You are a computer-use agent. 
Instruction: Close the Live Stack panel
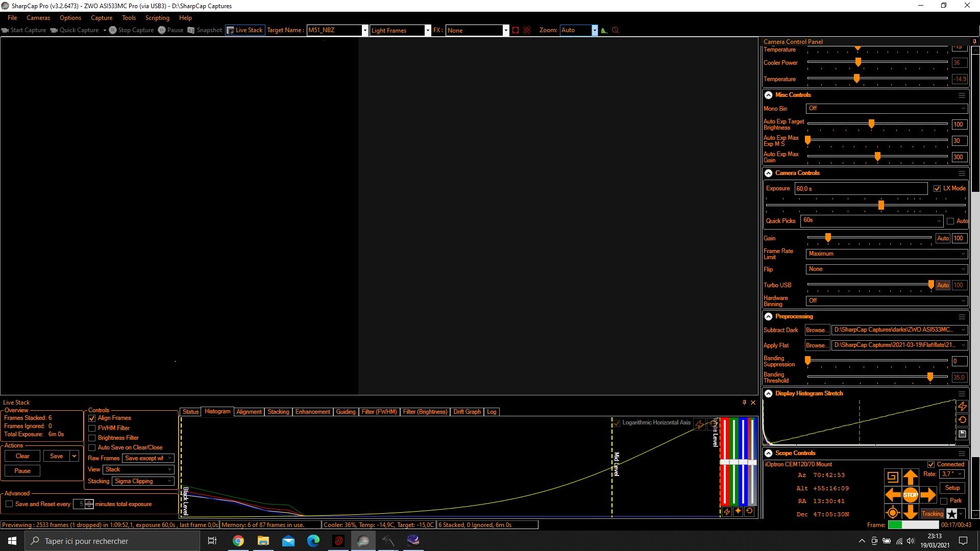click(753, 403)
